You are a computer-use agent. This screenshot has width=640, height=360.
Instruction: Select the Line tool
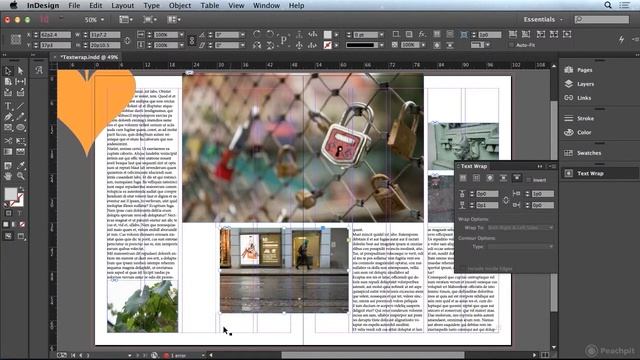click(20, 106)
